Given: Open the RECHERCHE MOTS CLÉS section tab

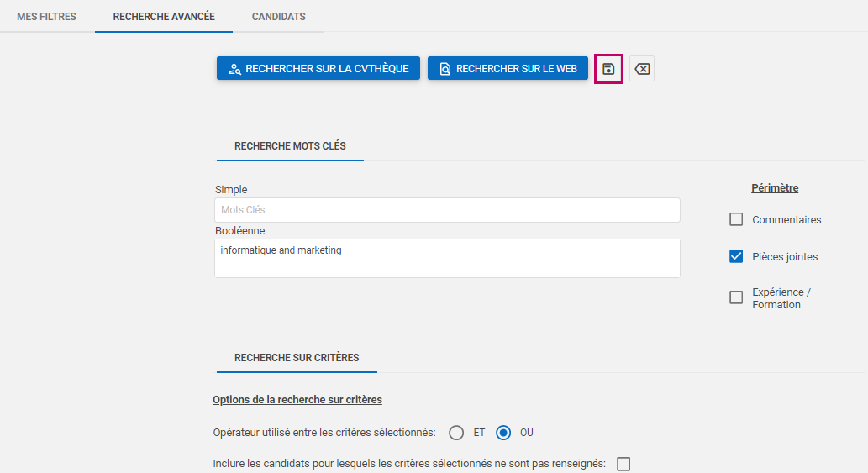Looking at the screenshot, I should (290, 146).
